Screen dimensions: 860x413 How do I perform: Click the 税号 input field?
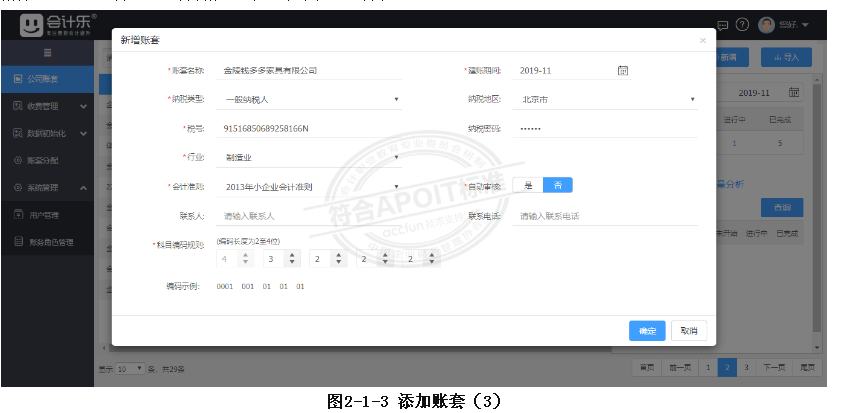[x=309, y=129]
